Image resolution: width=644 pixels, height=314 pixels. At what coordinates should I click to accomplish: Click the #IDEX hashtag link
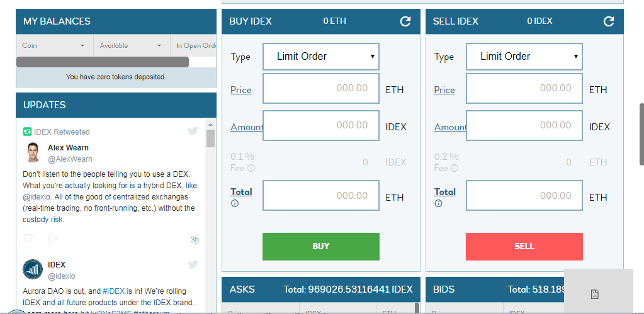[113, 291]
